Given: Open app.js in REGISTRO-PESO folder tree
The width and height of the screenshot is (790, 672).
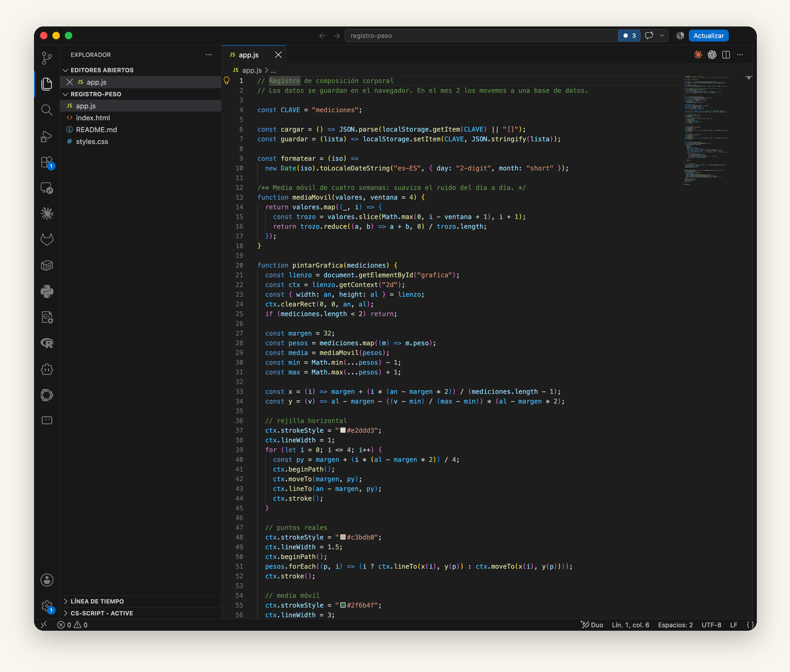Looking at the screenshot, I should click(141, 106).
